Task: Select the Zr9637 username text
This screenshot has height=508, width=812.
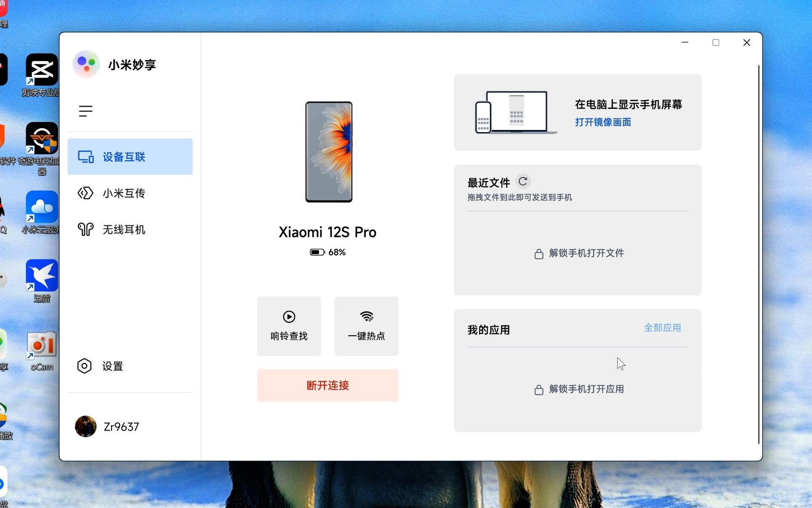Action: click(121, 427)
